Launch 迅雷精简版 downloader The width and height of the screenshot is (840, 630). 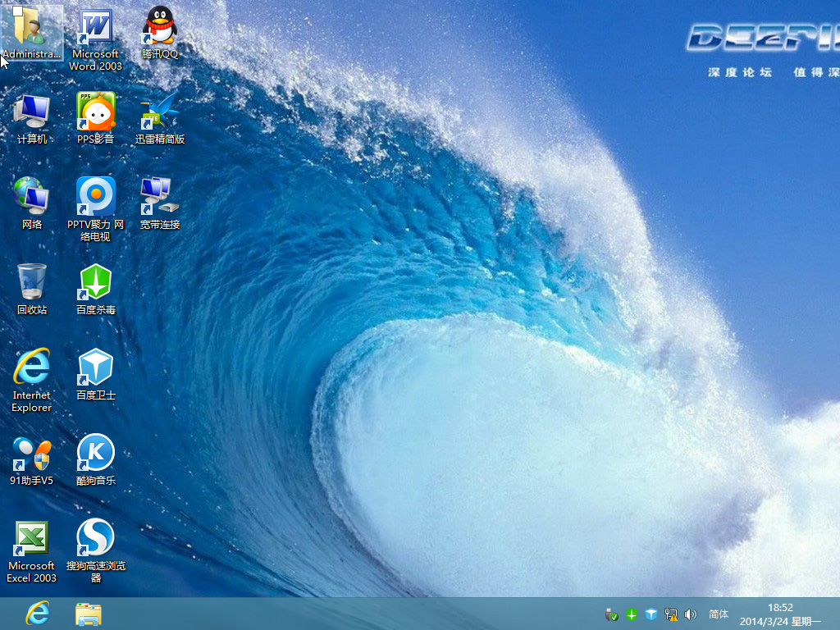[158, 111]
